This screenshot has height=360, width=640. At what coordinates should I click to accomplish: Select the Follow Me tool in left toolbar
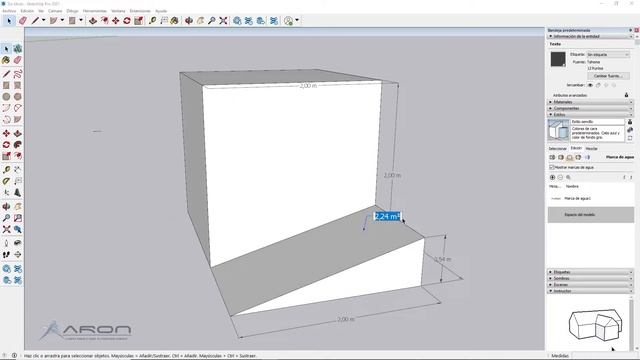[x=18, y=145]
